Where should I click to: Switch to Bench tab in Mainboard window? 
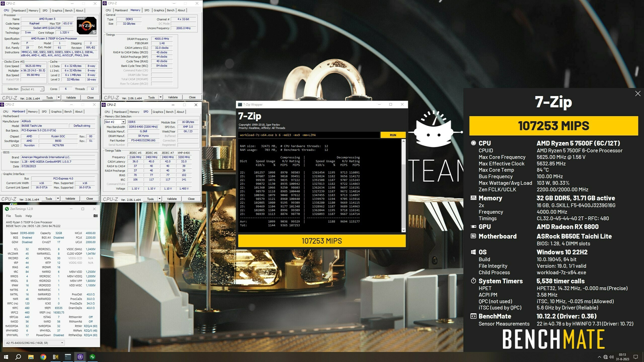[x=68, y=112]
